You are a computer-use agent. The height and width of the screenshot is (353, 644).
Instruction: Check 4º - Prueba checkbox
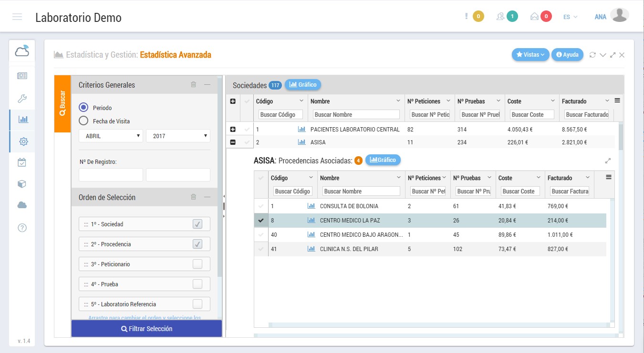tap(197, 284)
